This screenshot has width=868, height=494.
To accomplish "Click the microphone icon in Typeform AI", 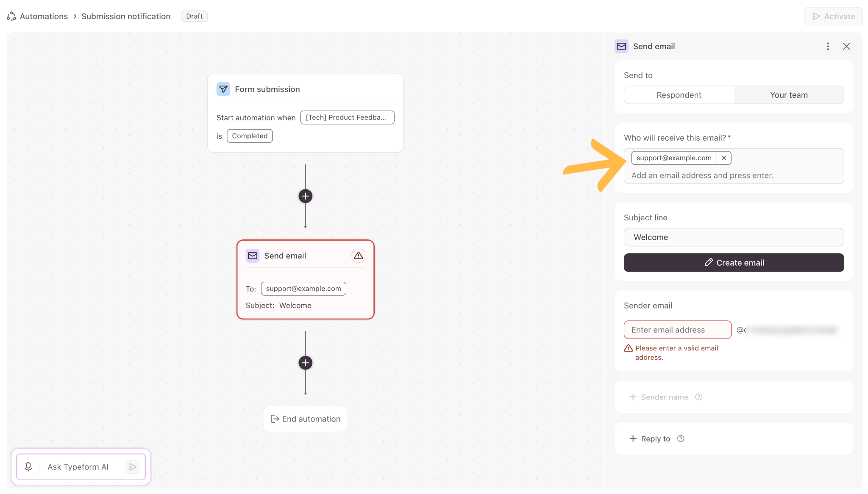I will tap(28, 466).
